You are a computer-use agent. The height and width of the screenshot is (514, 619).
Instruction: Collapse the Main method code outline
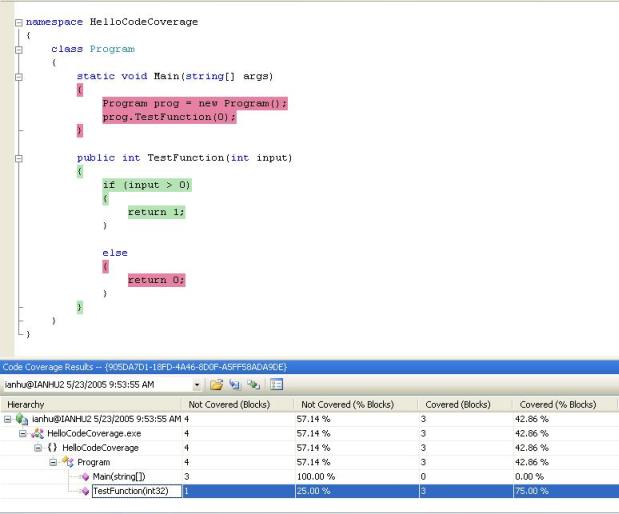[x=19, y=77]
